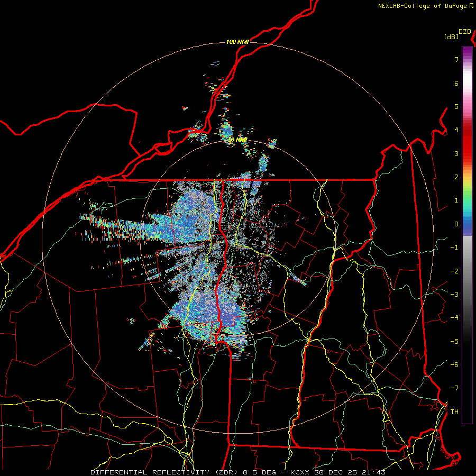476x476 pixels.
Task: Click the 50 NMI range ring label
Action: pos(237,140)
